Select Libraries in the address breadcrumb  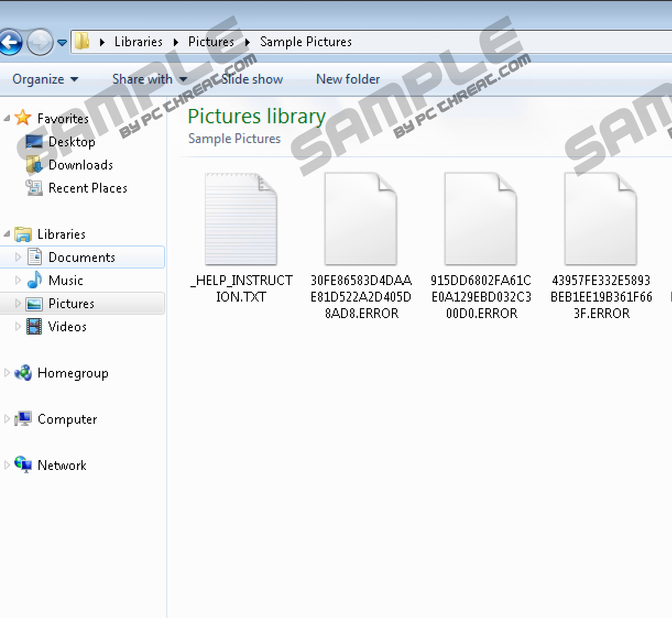pyautogui.click(x=138, y=42)
